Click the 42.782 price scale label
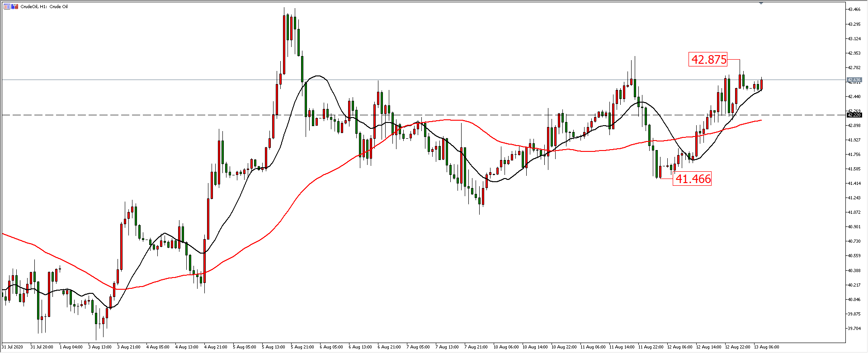The image size is (868, 353). click(x=854, y=67)
